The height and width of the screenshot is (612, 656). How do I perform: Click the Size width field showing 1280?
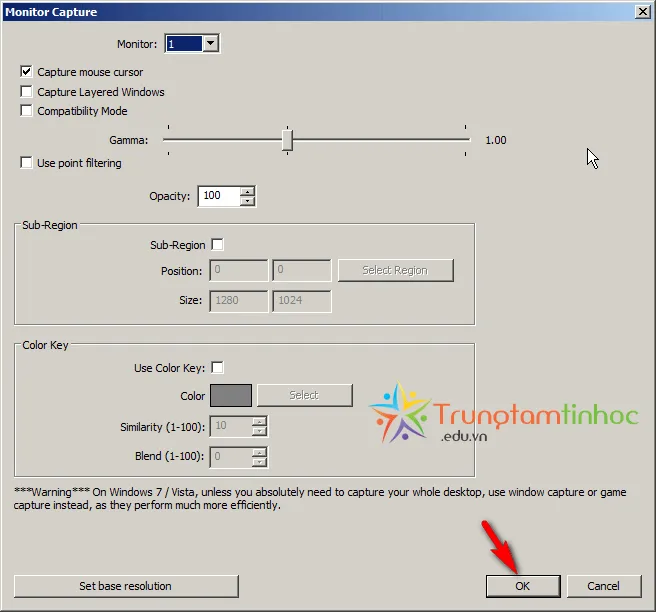click(x=238, y=300)
